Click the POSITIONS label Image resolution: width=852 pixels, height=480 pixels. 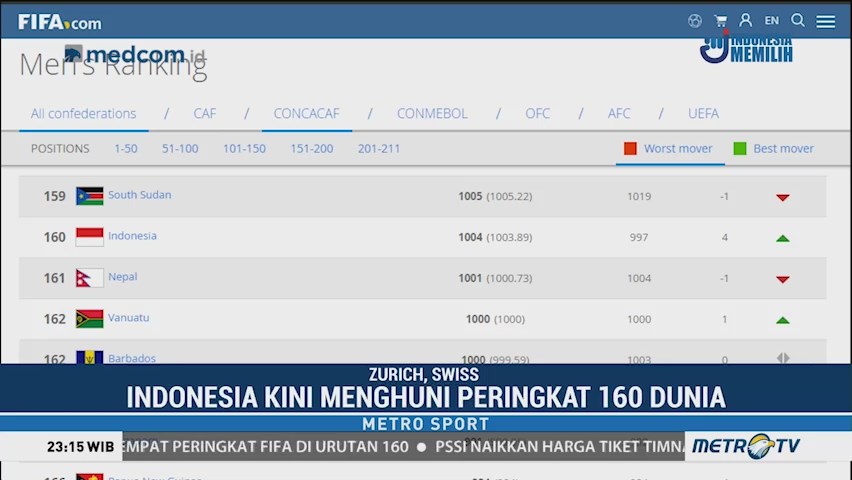60,148
